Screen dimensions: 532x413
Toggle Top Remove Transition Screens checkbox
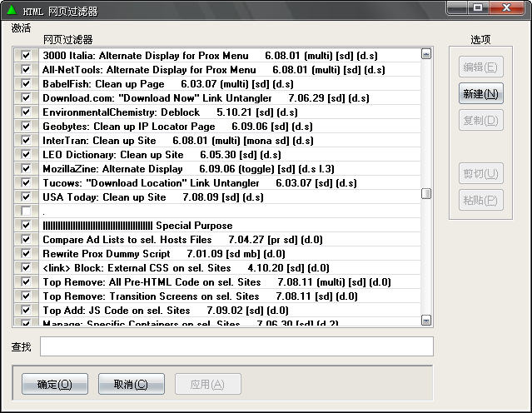coord(26,296)
